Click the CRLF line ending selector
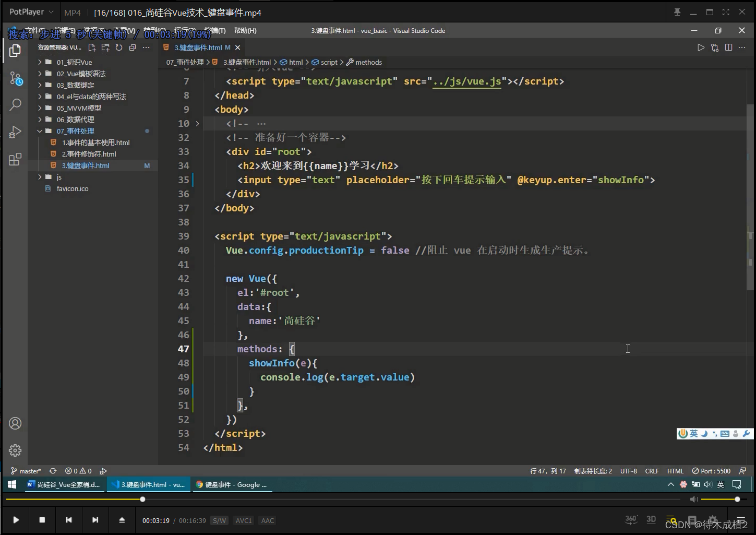756x535 pixels. coord(652,471)
